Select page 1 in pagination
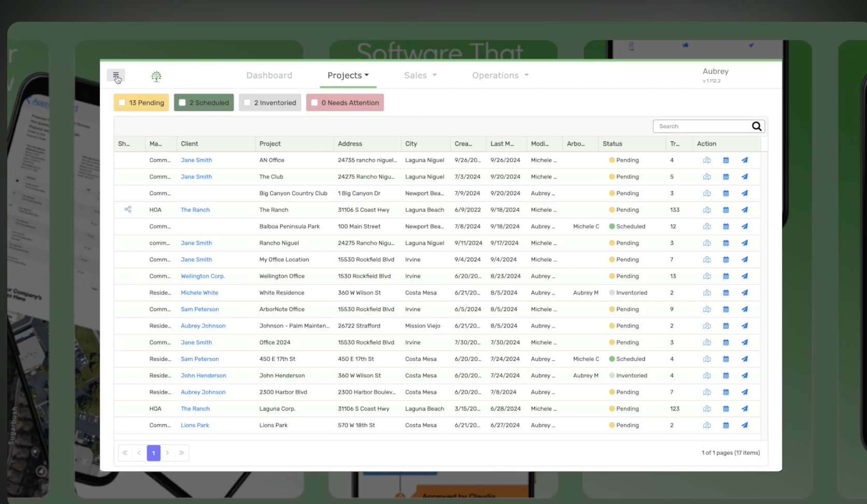This screenshot has width=867, height=504. 153,453
